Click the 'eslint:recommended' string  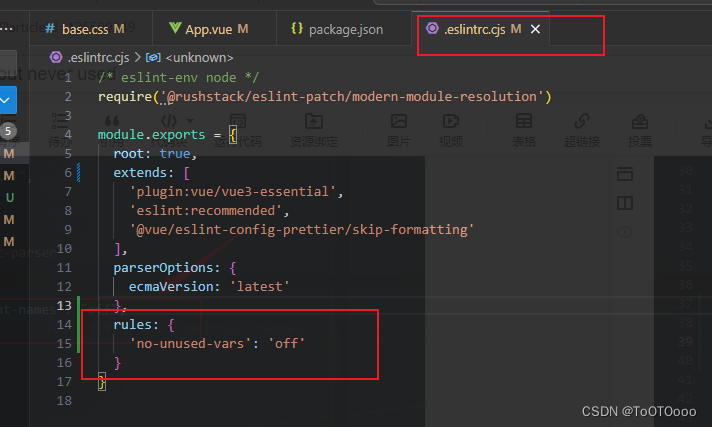206,211
